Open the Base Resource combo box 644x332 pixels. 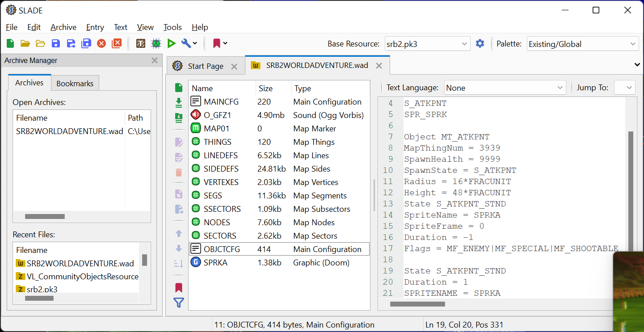[x=427, y=44]
